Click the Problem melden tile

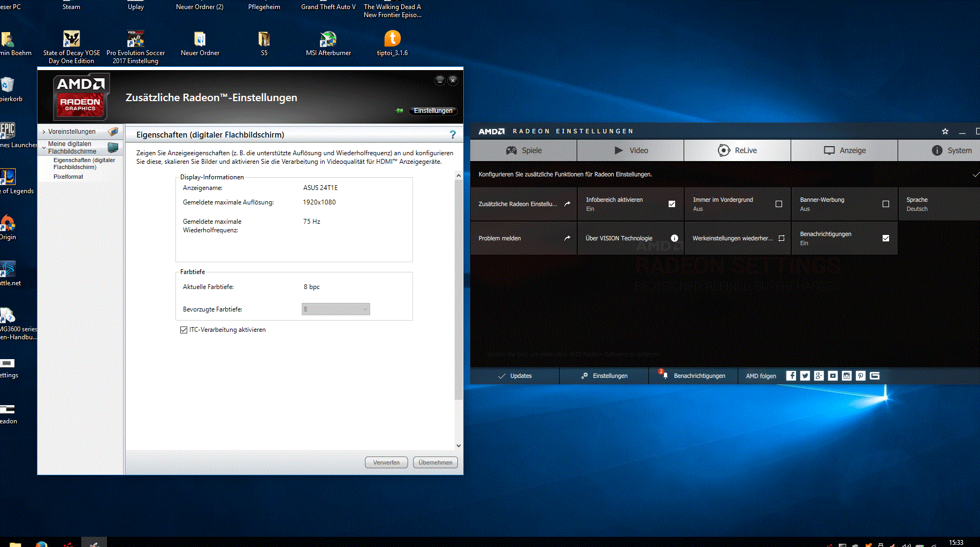click(x=524, y=238)
